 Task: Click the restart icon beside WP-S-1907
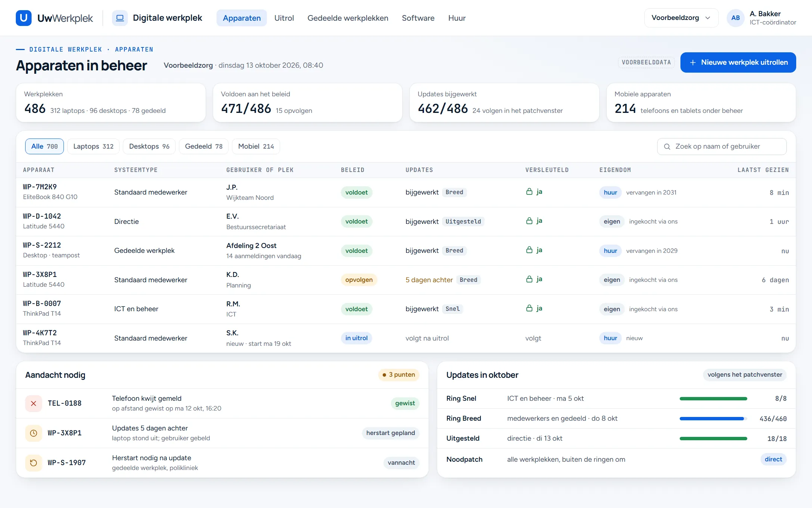click(33, 463)
